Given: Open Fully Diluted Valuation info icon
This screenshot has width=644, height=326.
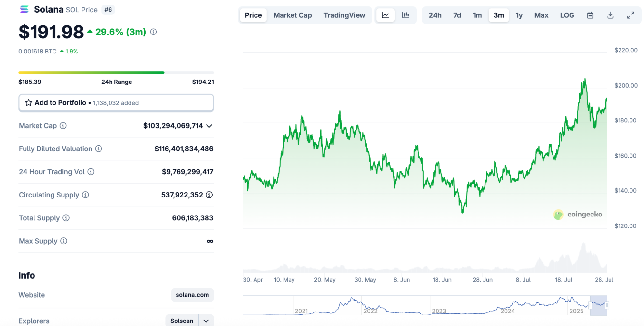Looking at the screenshot, I should (99, 149).
